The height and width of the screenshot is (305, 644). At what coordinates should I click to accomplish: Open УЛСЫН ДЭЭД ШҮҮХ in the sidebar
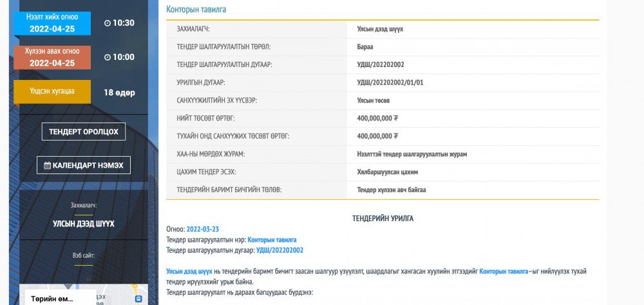[x=84, y=224]
